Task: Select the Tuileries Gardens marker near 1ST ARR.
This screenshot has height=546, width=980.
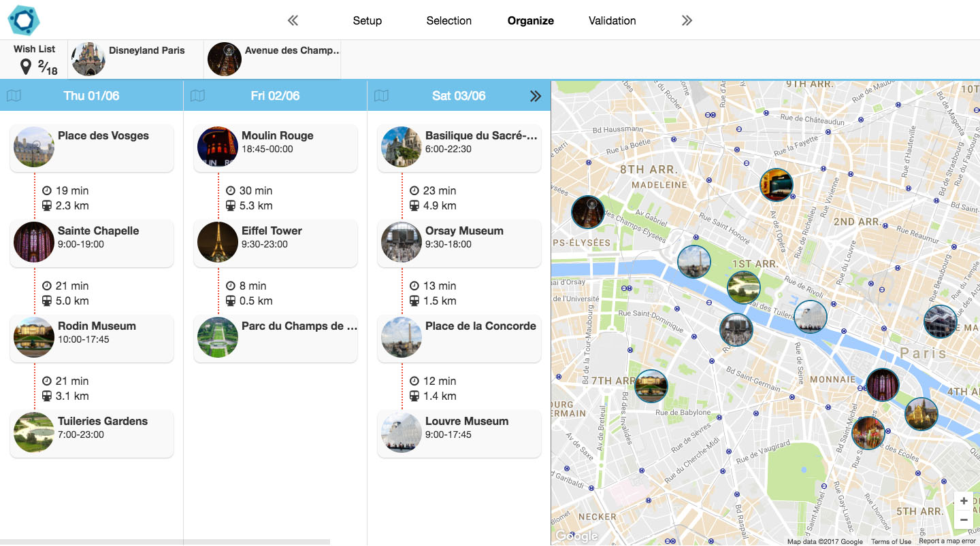Action: pos(744,288)
